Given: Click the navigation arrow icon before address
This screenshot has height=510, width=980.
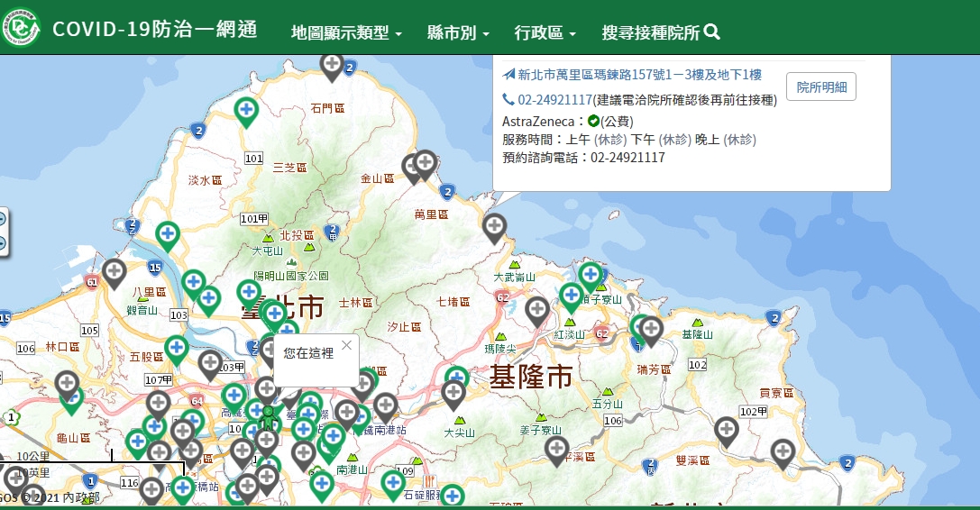Looking at the screenshot, I should [508, 75].
